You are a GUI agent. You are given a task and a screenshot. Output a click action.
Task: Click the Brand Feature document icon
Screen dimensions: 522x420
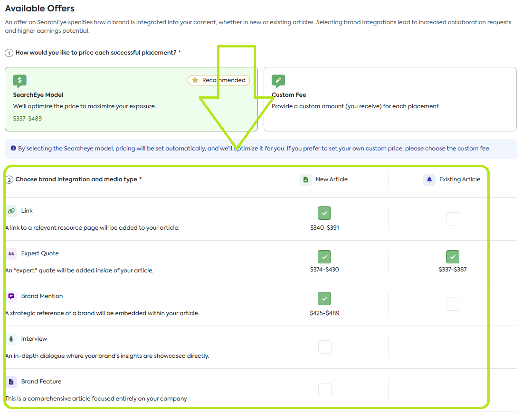[11, 382]
